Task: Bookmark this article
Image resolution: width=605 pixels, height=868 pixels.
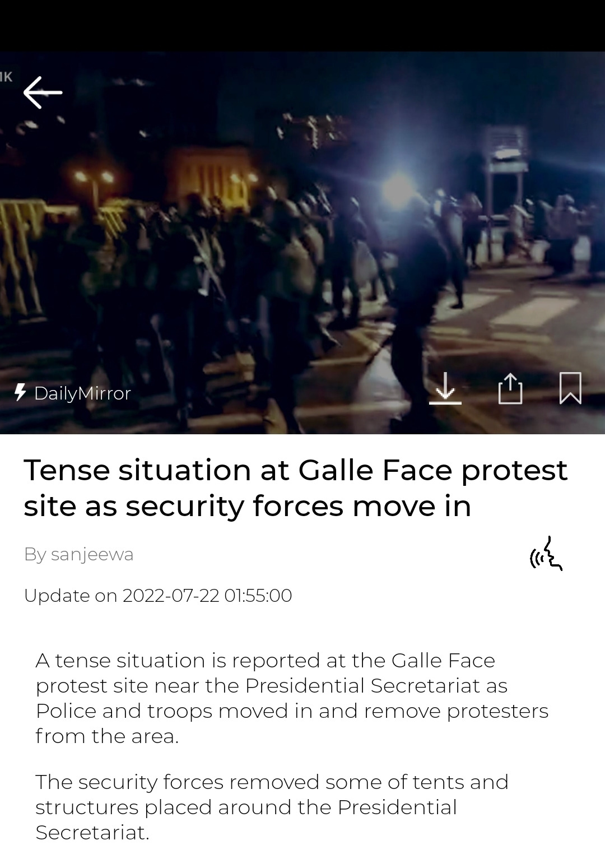Action: (570, 388)
